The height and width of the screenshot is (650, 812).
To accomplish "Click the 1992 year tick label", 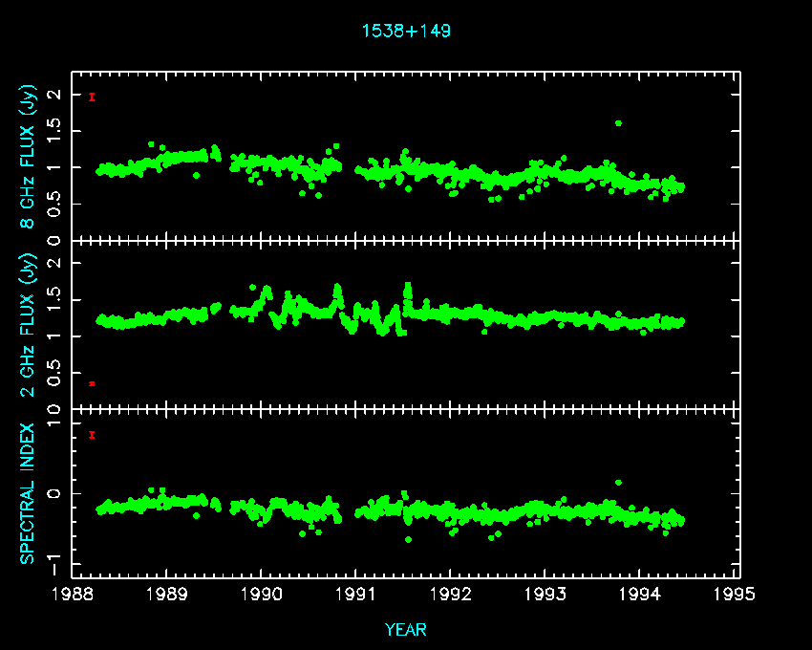I will pos(452,594).
